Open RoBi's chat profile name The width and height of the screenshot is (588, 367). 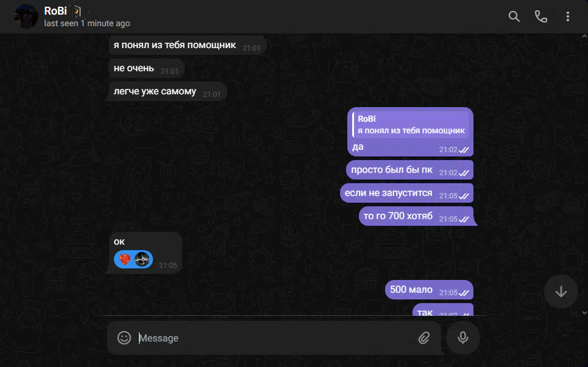(x=55, y=11)
